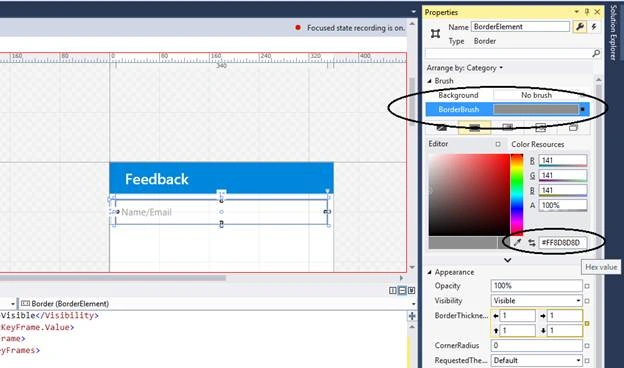Click in the red color gradient picker
Screen dimensions: 624x368
coord(469,195)
